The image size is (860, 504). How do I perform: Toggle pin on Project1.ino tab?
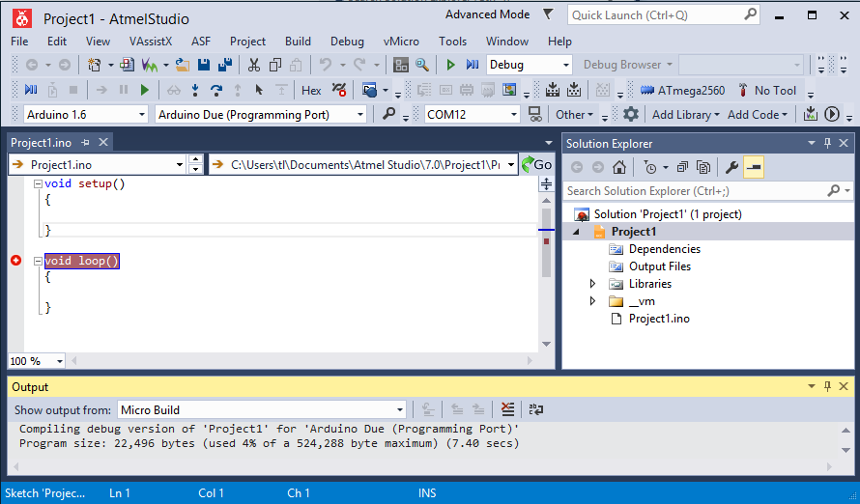[85, 143]
